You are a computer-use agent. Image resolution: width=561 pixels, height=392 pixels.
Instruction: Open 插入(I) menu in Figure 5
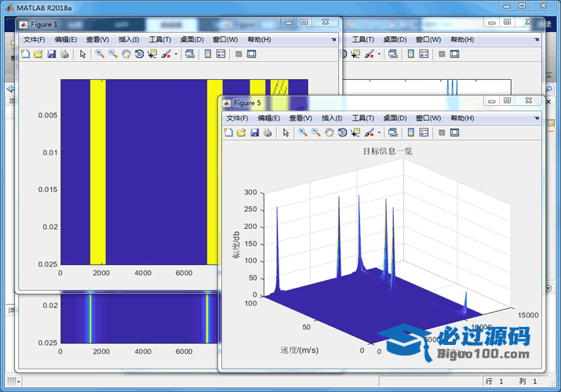pyautogui.click(x=333, y=118)
